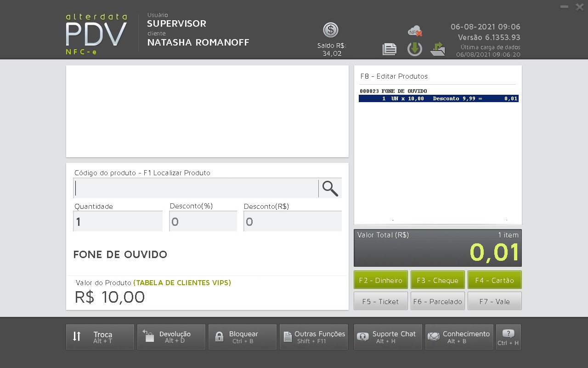The width and height of the screenshot is (588, 368).
Task: Click the product price R$ 10,00
Action: tap(110, 297)
